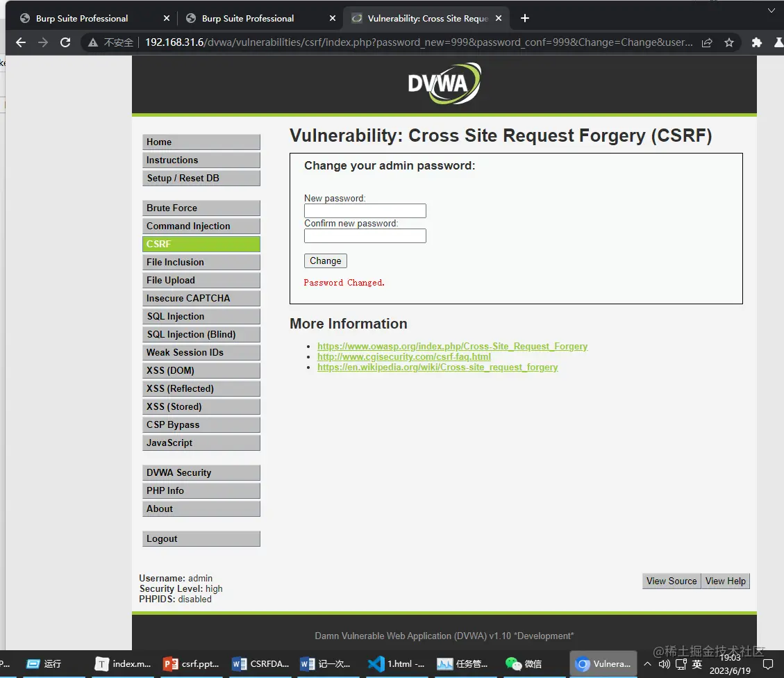Click the volume speaker tray icon

coord(664,664)
